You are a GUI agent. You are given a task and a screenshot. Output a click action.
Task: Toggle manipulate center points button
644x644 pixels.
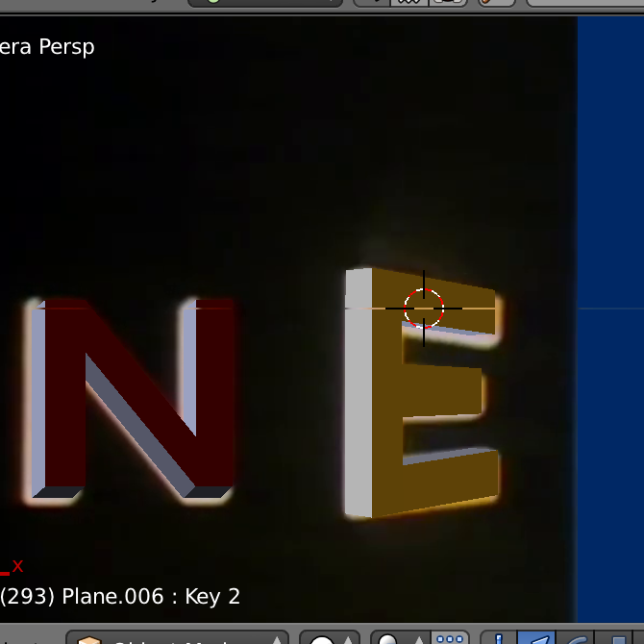[x=450, y=640]
